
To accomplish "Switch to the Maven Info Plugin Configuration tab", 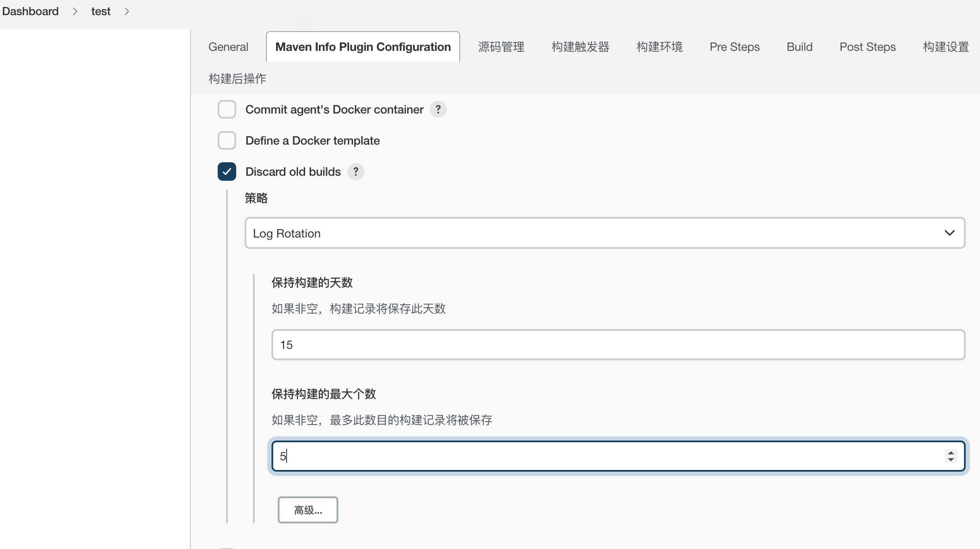I will pos(362,47).
